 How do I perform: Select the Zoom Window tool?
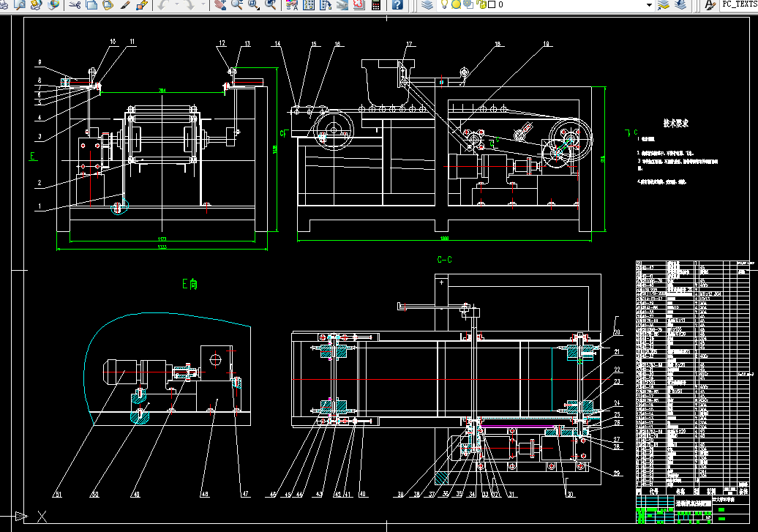[x=254, y=4]
